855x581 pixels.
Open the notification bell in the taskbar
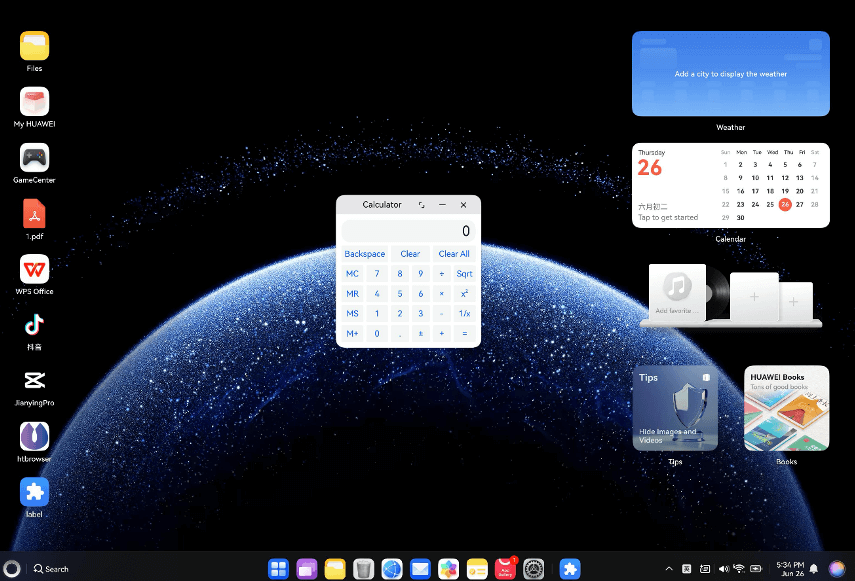pyautogui.click(x=813, y=568)
